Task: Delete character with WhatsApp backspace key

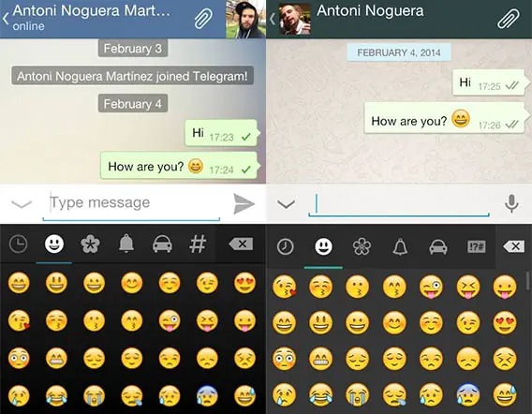Action: (514, 246)
